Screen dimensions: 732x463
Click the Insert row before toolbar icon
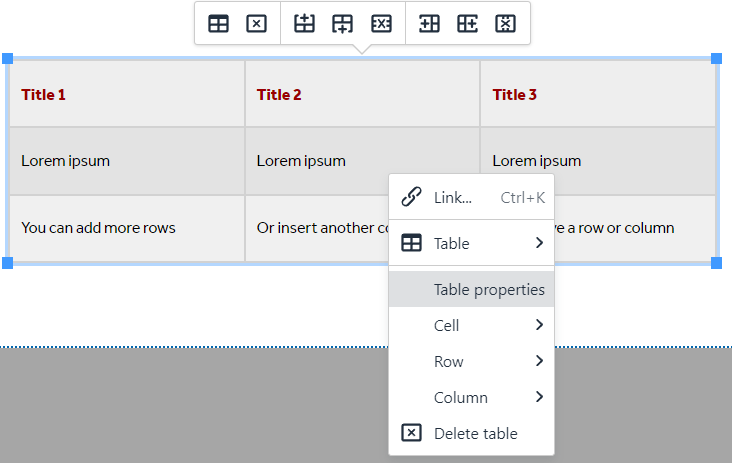point(305,24)
